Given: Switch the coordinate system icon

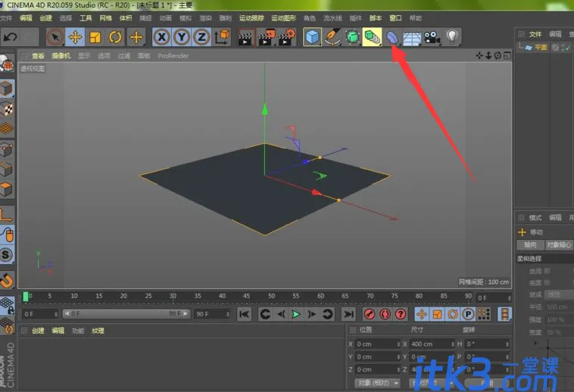Looking at the screenshot, I should (222, 37).
